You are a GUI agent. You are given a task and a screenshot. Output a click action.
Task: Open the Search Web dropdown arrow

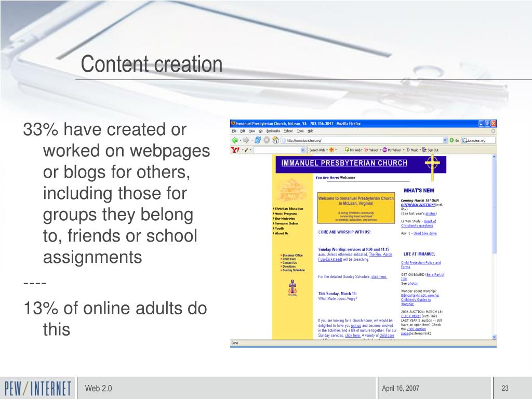click(327, 150)
